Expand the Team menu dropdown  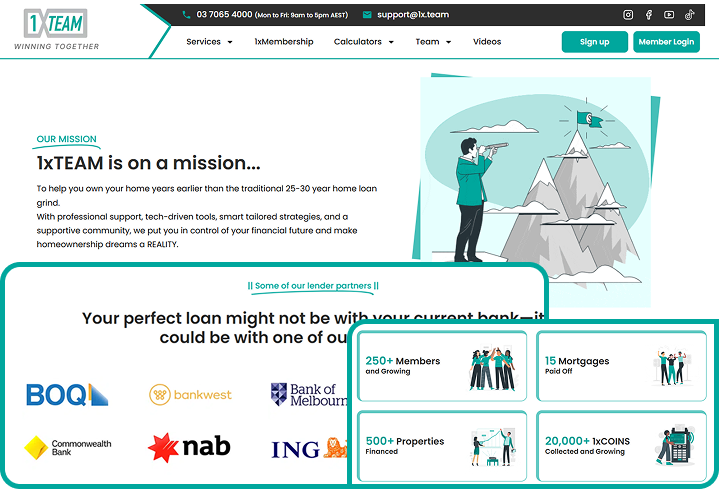(x=433, y=42)
